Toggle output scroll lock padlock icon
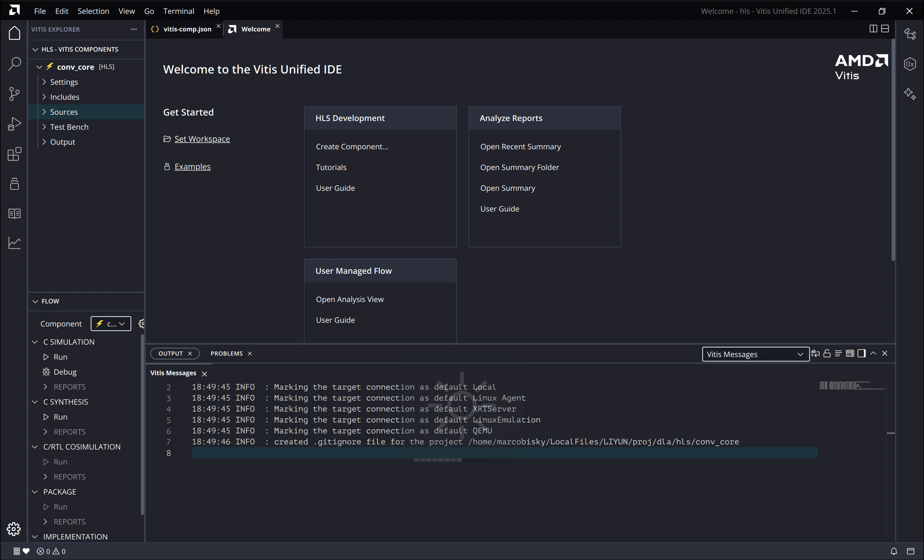Image resolution: width=924 pixels, height=560 pixels. 827,354
